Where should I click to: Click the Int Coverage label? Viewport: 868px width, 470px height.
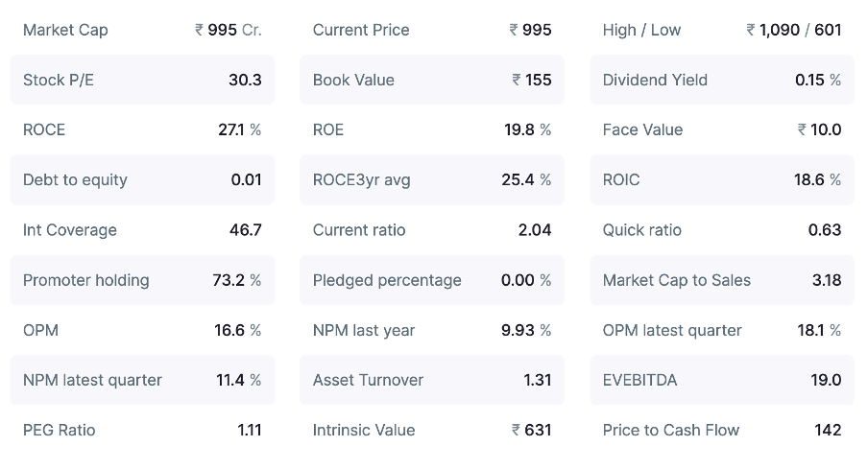coord(70,230)
